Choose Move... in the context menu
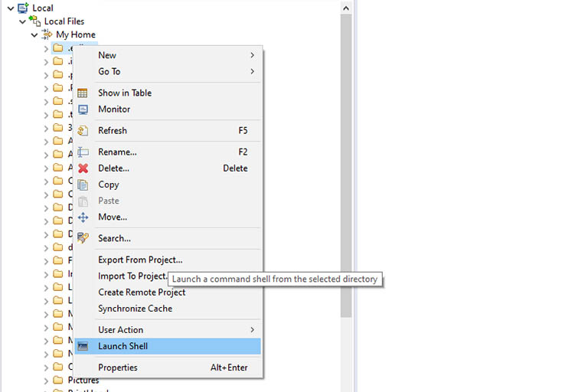588x392 pixels. (168, 217)
